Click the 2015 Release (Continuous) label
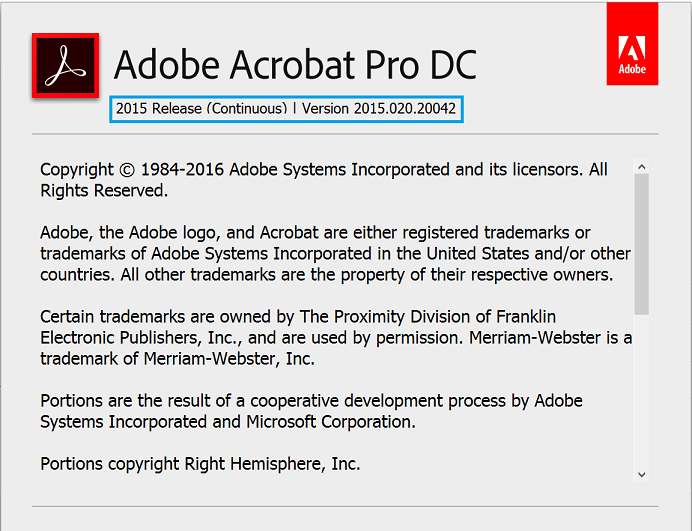The image size is (692, 531). (x=201, y=108)
